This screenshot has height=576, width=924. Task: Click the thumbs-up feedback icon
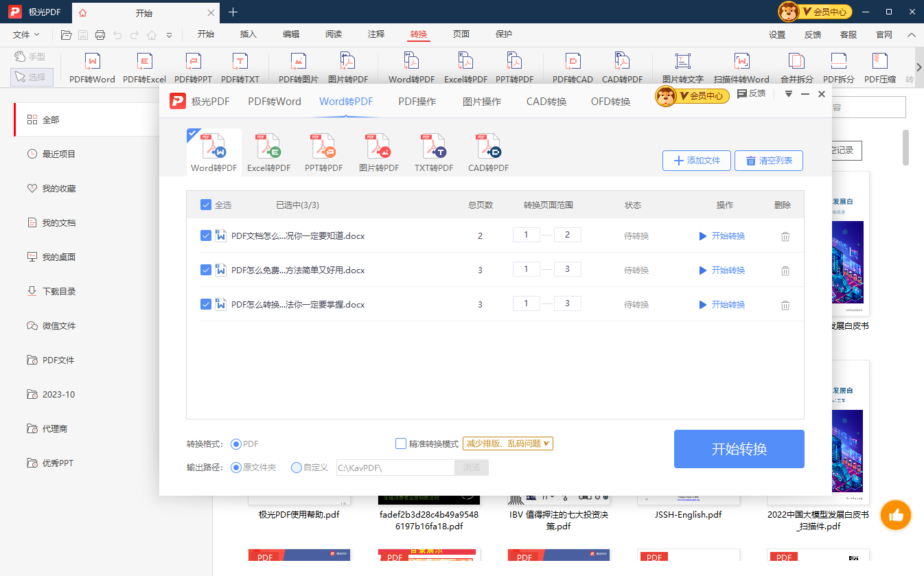pyautogui.click(x=895, y=515)
